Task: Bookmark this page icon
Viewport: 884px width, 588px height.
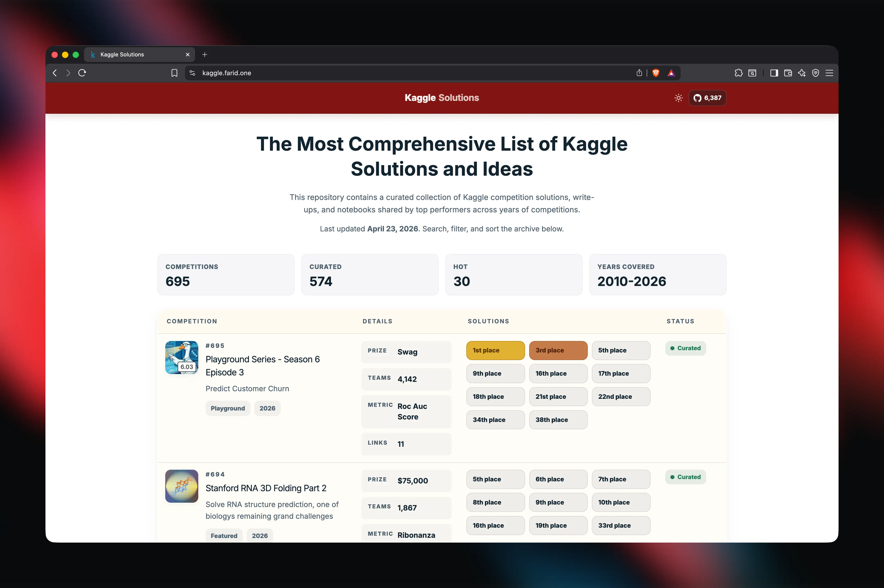Action: point(174,73)
